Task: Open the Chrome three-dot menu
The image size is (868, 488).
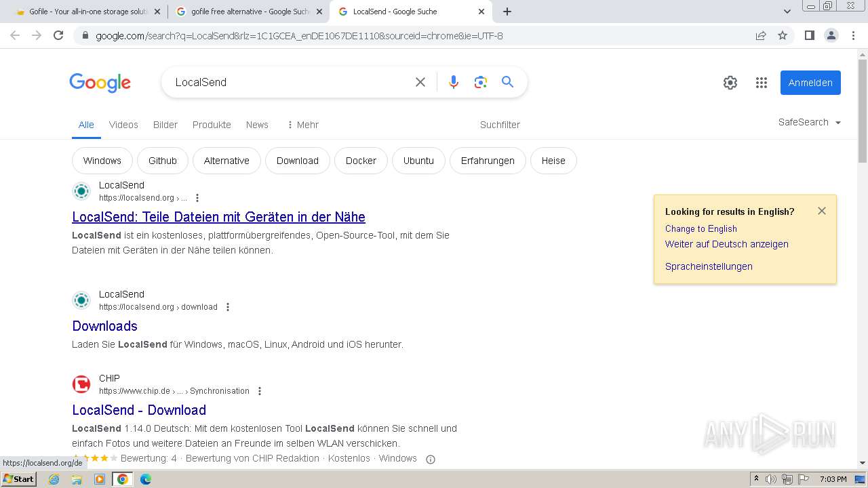Action: tap(853, 35)
